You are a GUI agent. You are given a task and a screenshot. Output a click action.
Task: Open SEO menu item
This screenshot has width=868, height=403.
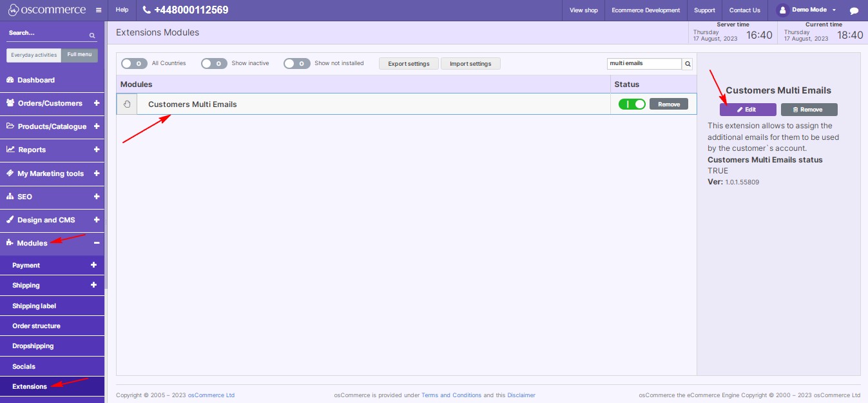[52, 197]
